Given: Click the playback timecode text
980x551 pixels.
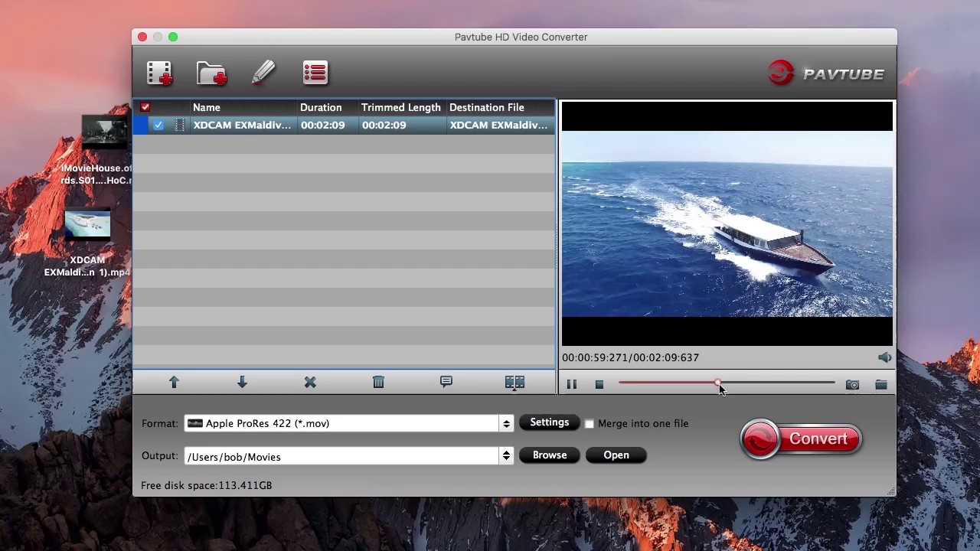Looking at the screenshot, I should tap(630, 357).
